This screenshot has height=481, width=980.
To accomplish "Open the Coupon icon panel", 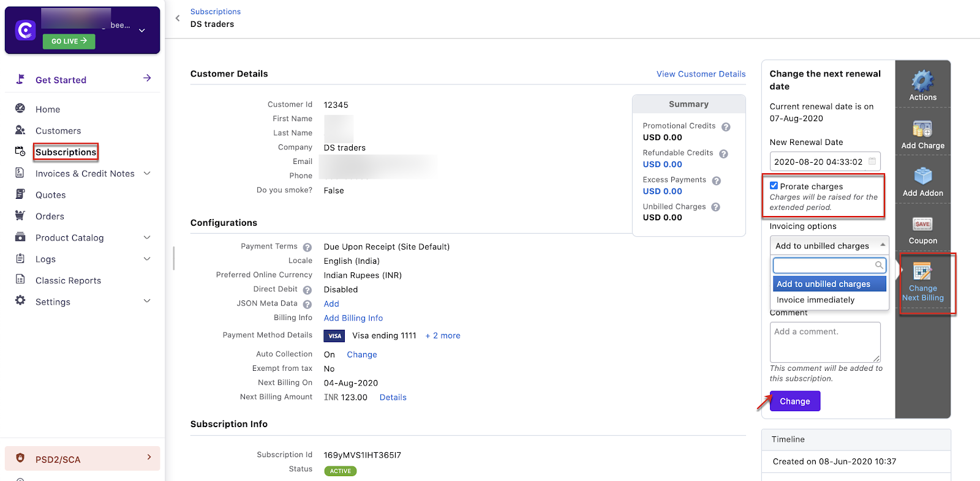I will pyautogui.click(x=922, y=225).
